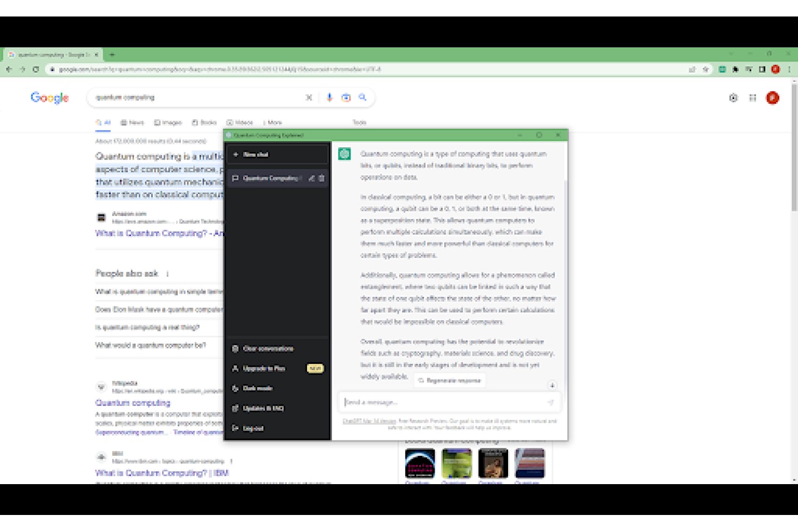Click the send message arrow icon

[551, 402]
